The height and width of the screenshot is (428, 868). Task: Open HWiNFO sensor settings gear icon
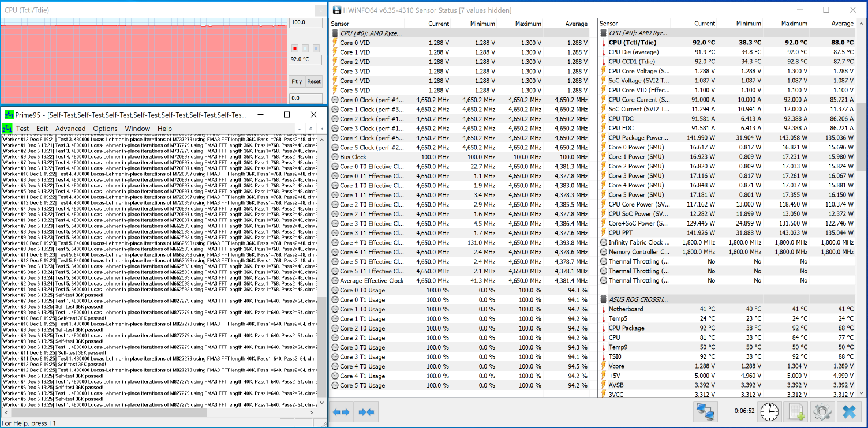pos(822,412)
